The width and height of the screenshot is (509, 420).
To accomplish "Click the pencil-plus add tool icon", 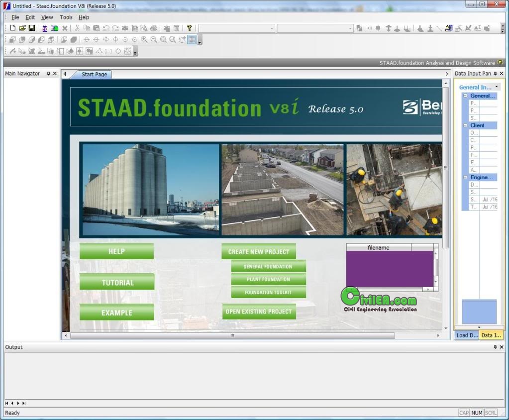I will [12, 51].
